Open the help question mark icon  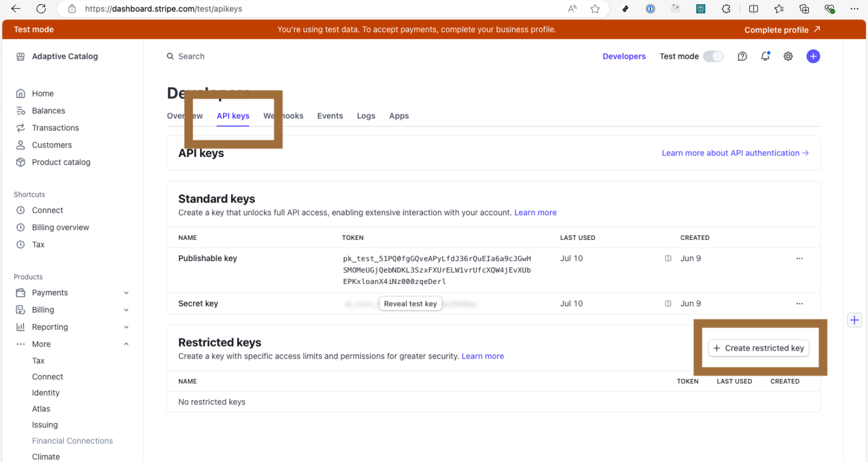click(742, 56)
